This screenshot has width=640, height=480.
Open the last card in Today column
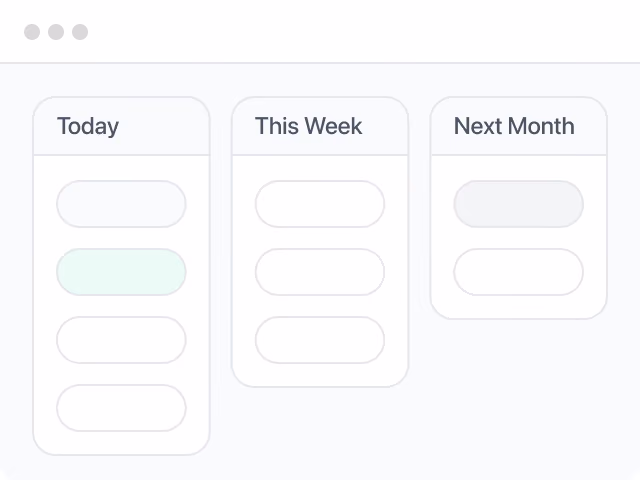coord(121,408)
